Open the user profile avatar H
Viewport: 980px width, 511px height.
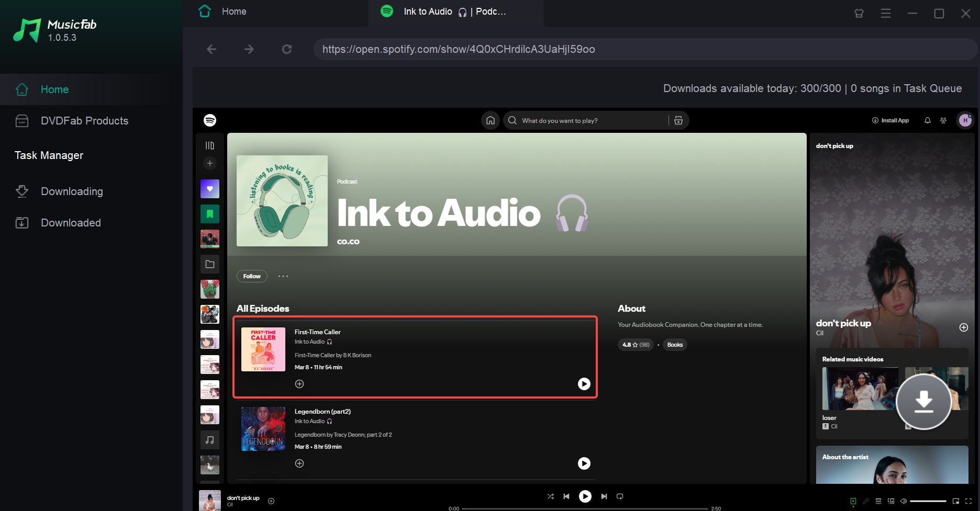click(x=965, y=120)
